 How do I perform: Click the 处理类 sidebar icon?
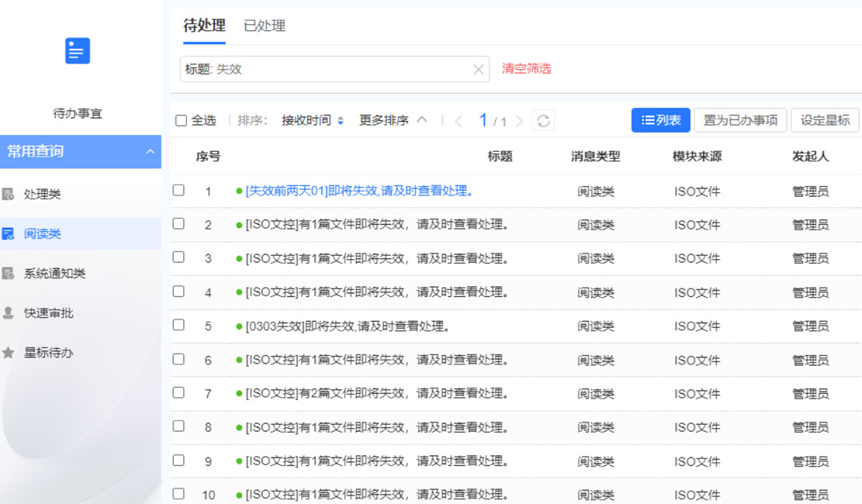pos(9,194)
